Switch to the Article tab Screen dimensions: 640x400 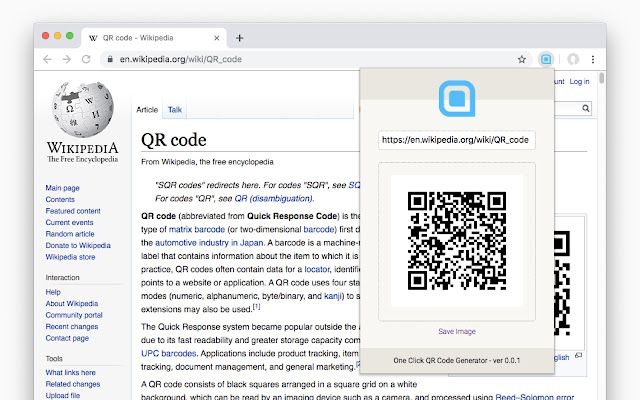(147, 110)
